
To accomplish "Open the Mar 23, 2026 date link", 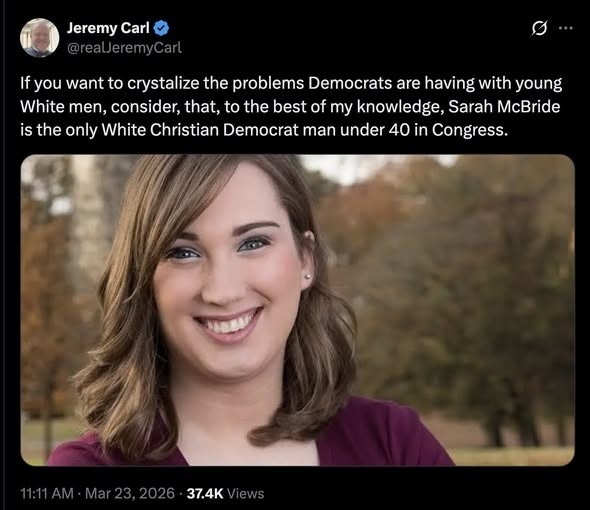I will [130, 493].
